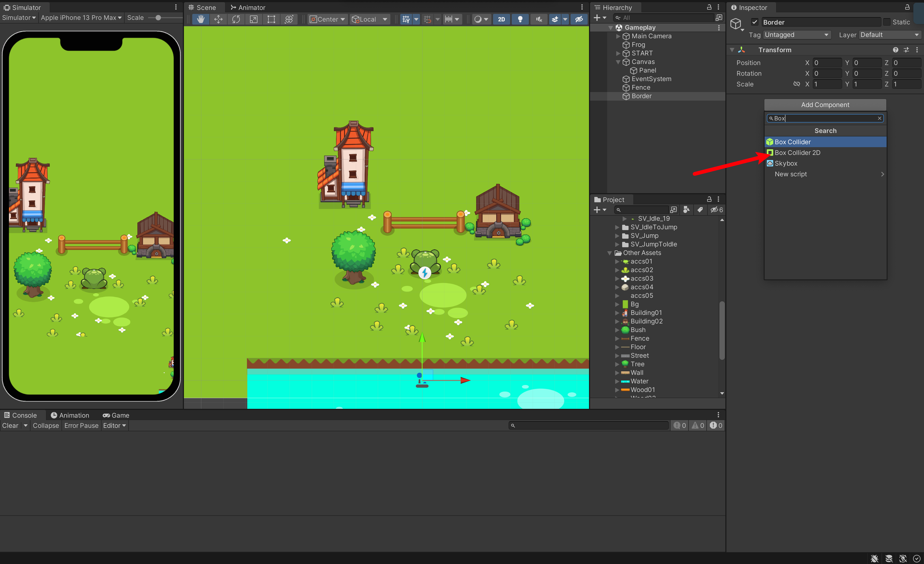
Task: Toggle 2D view mode
Action: [x=501, y=19]
